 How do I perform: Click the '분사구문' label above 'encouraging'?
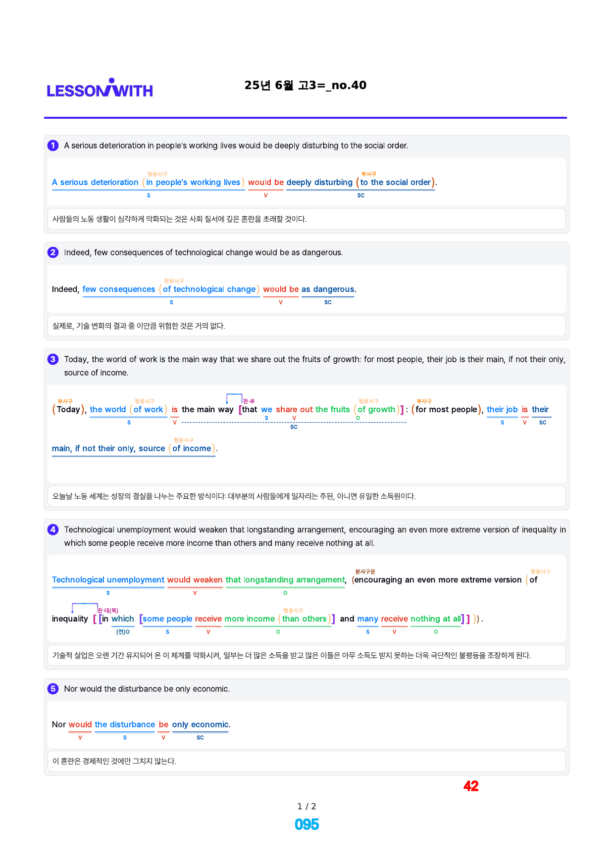tap(365, 572)
